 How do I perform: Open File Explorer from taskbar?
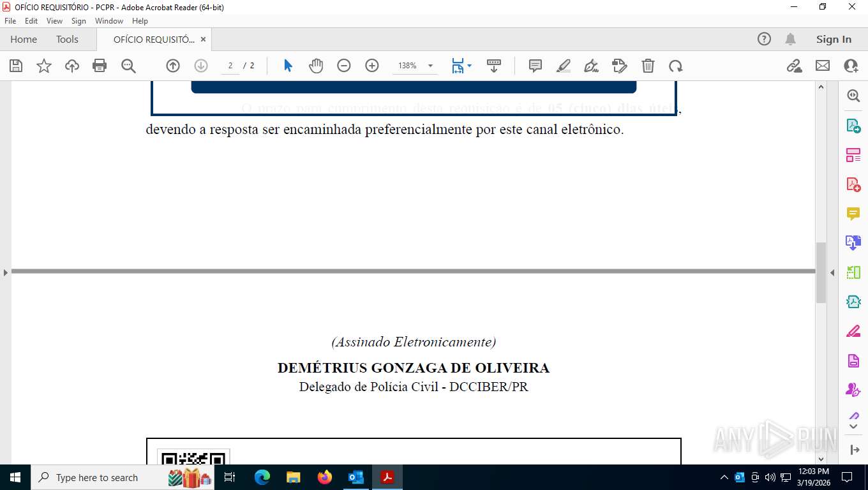294,477
